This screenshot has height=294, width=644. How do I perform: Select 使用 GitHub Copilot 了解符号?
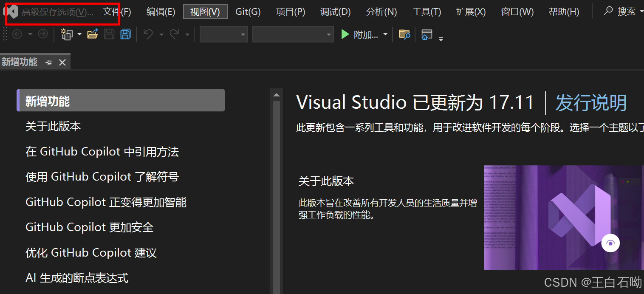click(x=102, y=177)
